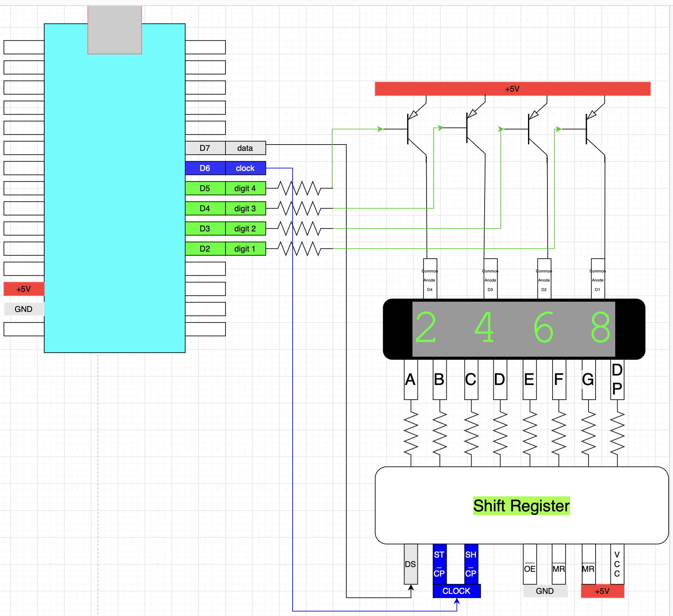Click the Shift Register label
Image resolution: width=673 pixels, height=616 pixels.
tap(521, 506)
